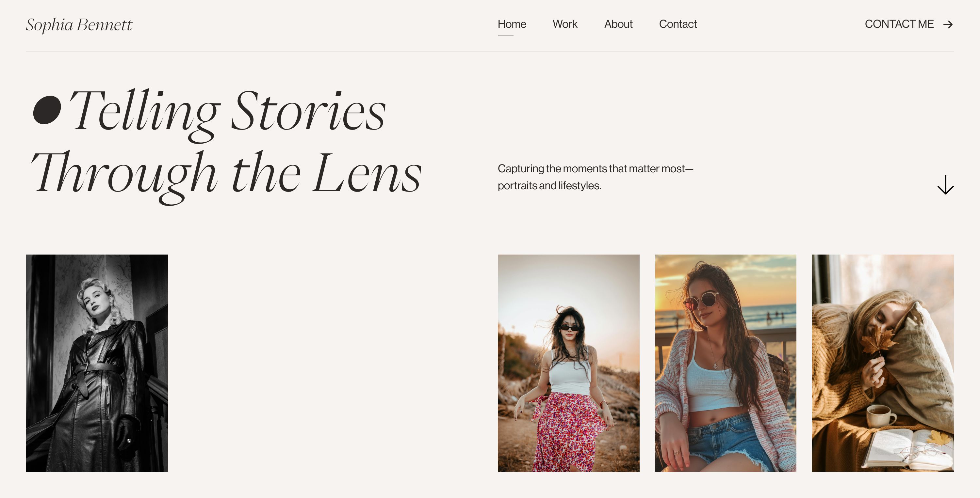Select the About navigation item

point(618,24)
